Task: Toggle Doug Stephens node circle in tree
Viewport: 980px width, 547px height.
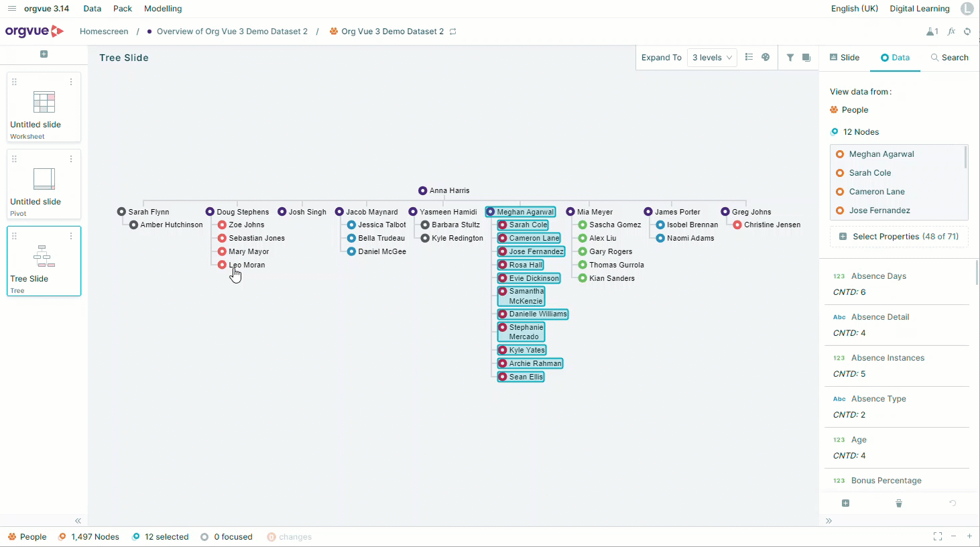Action: (210, 212)
